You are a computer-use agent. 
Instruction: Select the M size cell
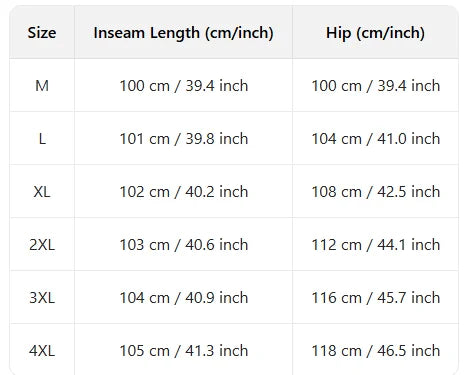tap(42, 86)
